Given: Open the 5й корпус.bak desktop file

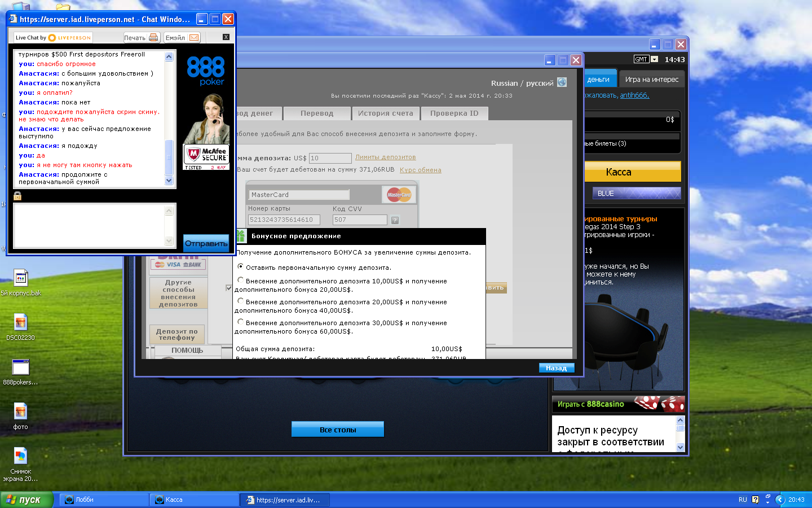Looking at the screenshot, I should 21,282.
